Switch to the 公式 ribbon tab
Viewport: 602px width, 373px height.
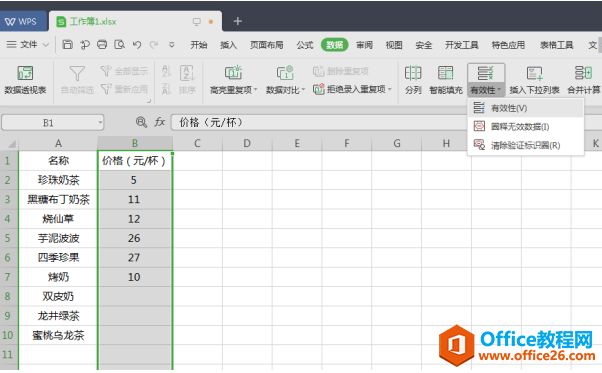tap(305, 45)
